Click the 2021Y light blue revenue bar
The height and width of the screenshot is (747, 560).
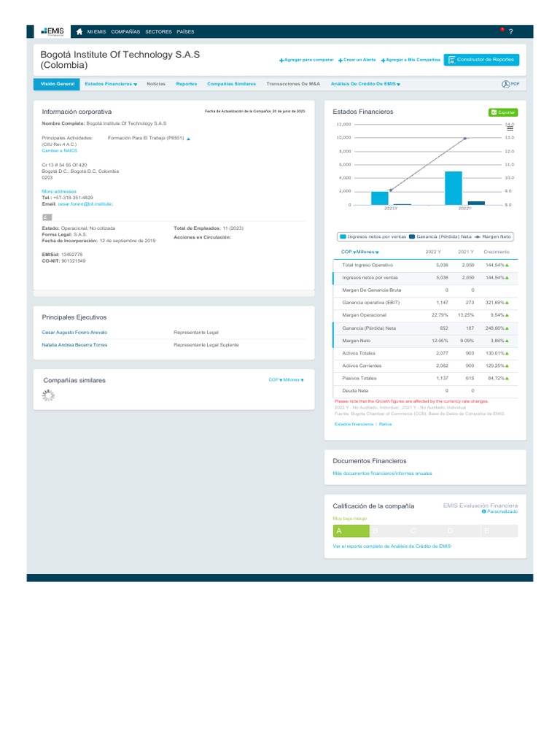coord(379,198)
